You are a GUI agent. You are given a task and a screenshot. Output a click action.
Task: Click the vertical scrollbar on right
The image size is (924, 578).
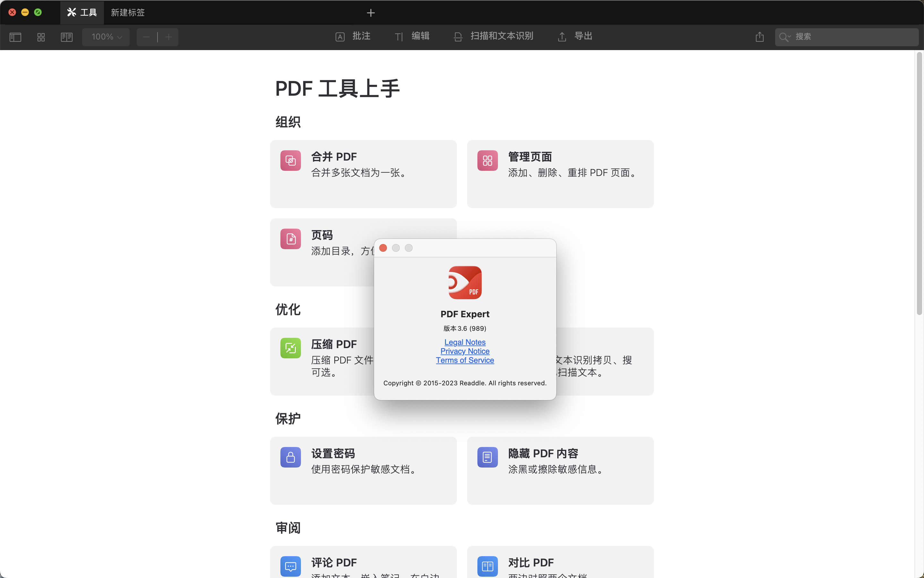point(920,183)
